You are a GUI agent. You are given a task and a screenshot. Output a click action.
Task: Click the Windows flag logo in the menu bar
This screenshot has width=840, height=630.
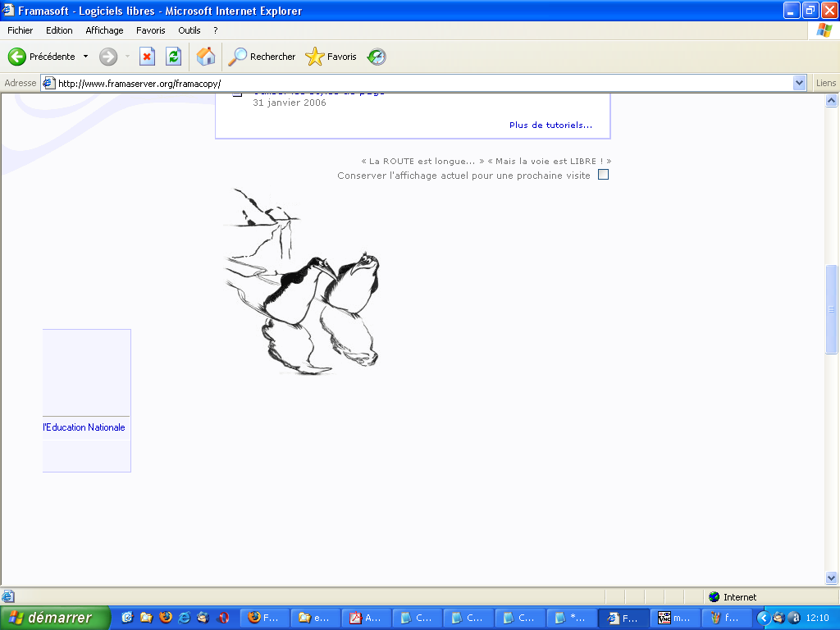(x=824, y=30)
